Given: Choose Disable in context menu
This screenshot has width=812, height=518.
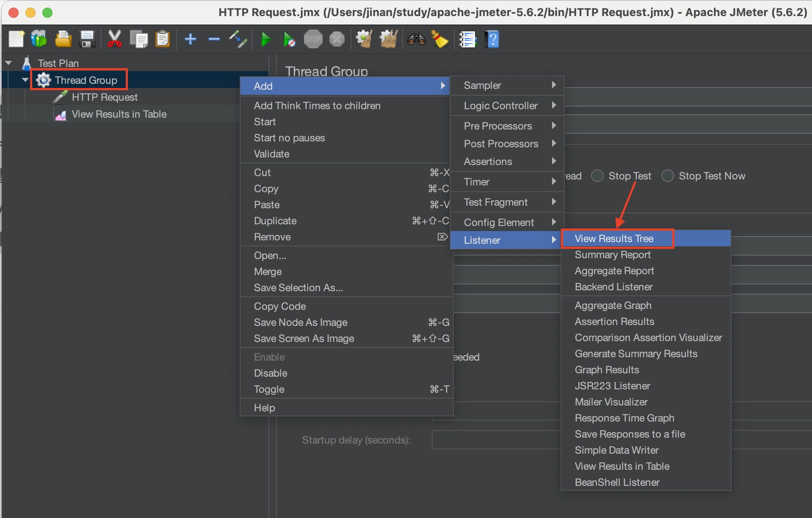Looking at the screenshot, I should [x=347, y=373].
